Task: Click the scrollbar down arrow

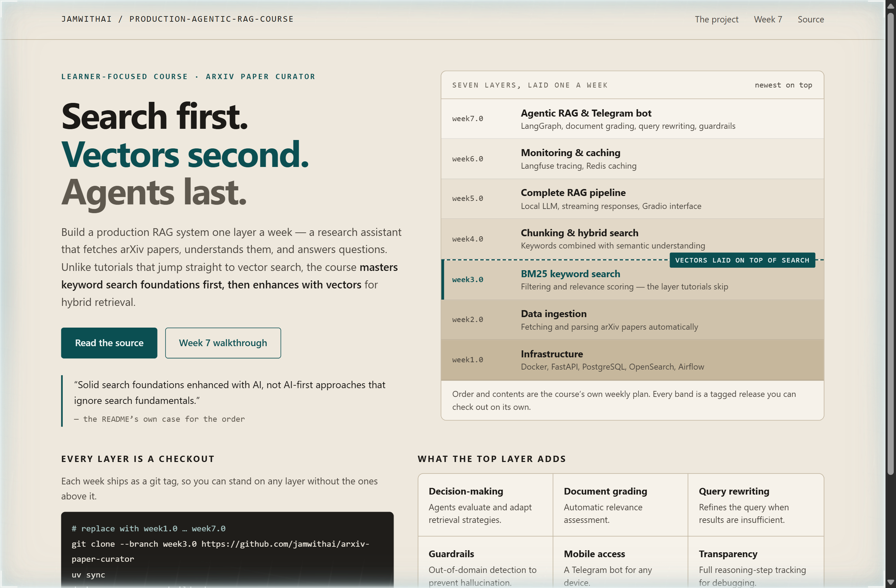Action: coord(890,582)
